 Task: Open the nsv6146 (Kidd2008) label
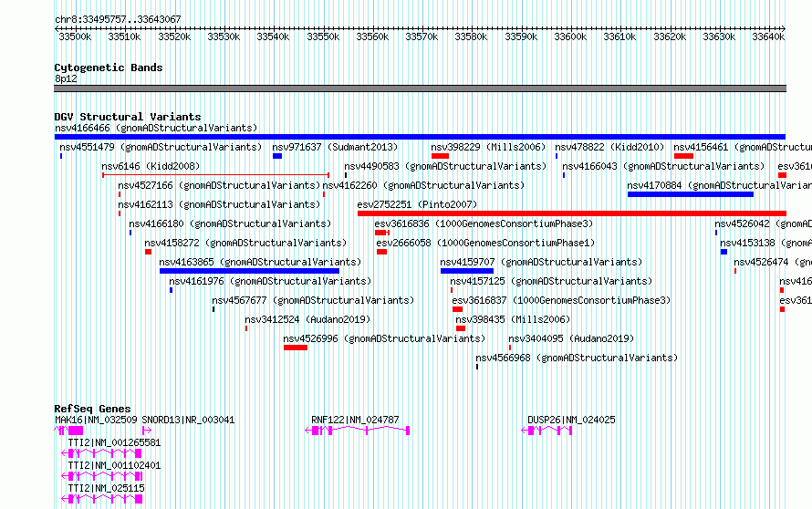(x=151, y=166)
